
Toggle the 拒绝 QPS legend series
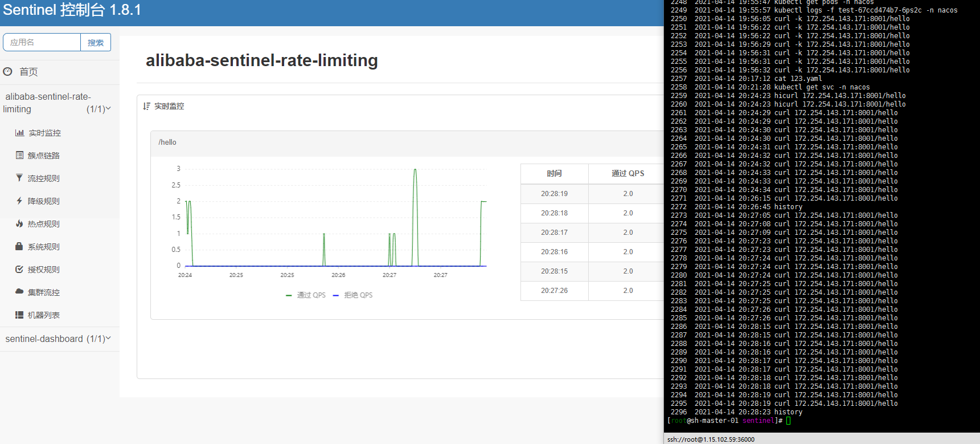pos(353,295)
